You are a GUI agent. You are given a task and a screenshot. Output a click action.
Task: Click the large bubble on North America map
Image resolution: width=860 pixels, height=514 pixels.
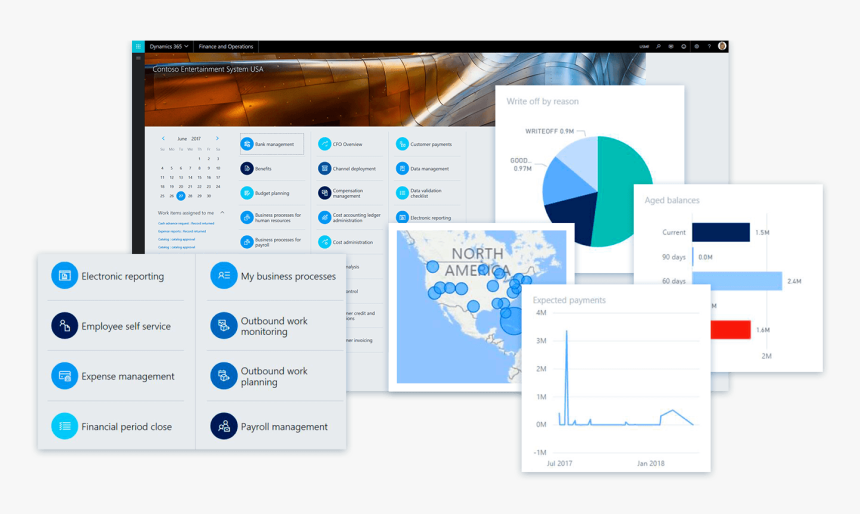511,320
